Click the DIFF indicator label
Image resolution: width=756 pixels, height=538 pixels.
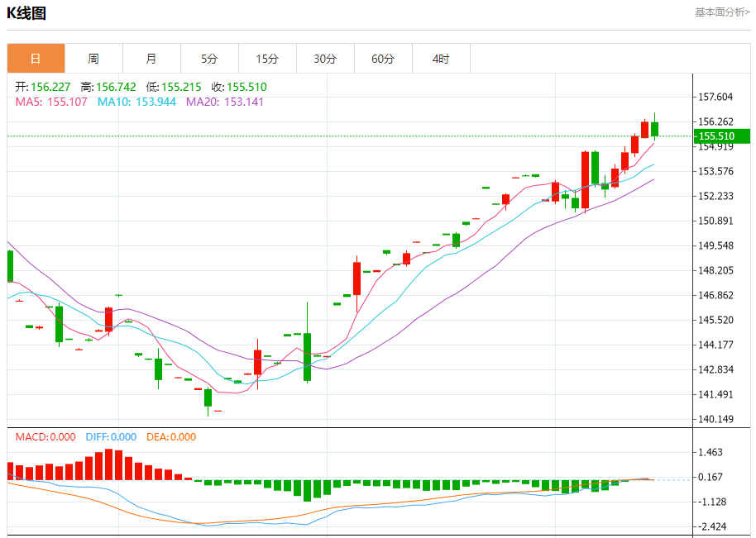[x=111, y=437]
